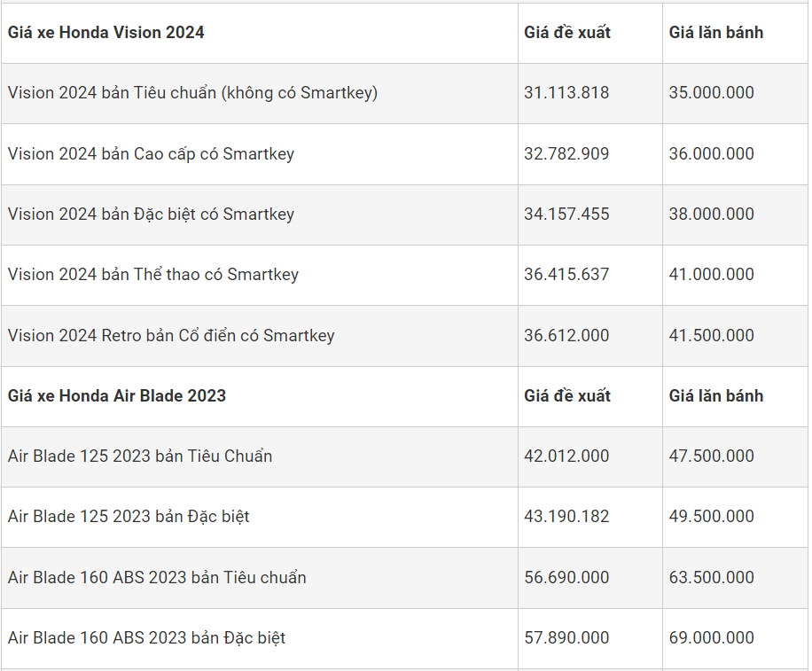The width and height of the screenshot is (812, 671).
Task: Click the on-road price 35.000.000
Action: click(x=711, y=93)
